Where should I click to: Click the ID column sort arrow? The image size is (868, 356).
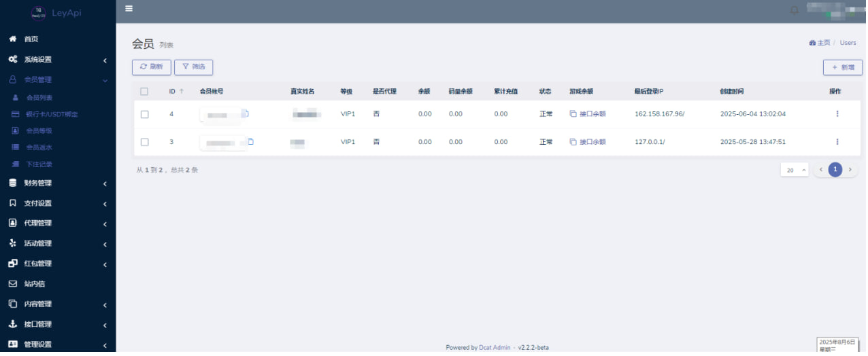[x=182, y=92]
